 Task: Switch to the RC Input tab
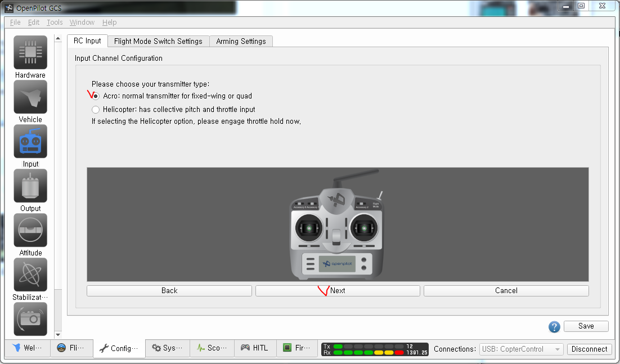click(87, 41)
